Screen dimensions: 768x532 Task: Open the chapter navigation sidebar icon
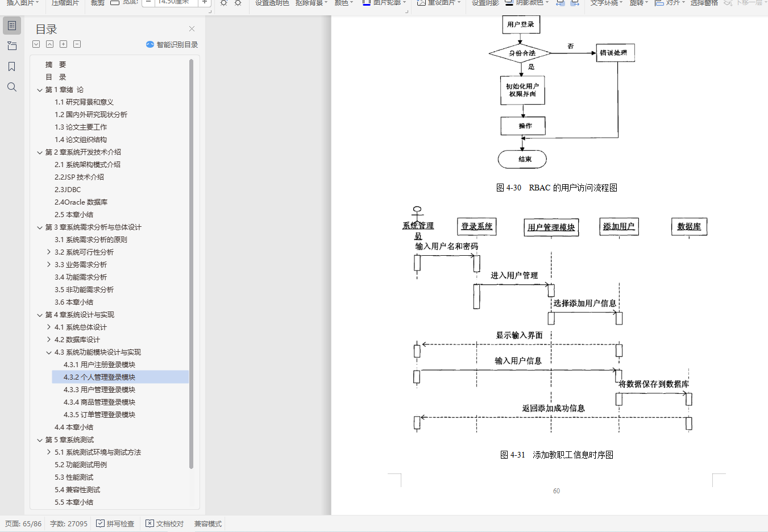point(12,46)
